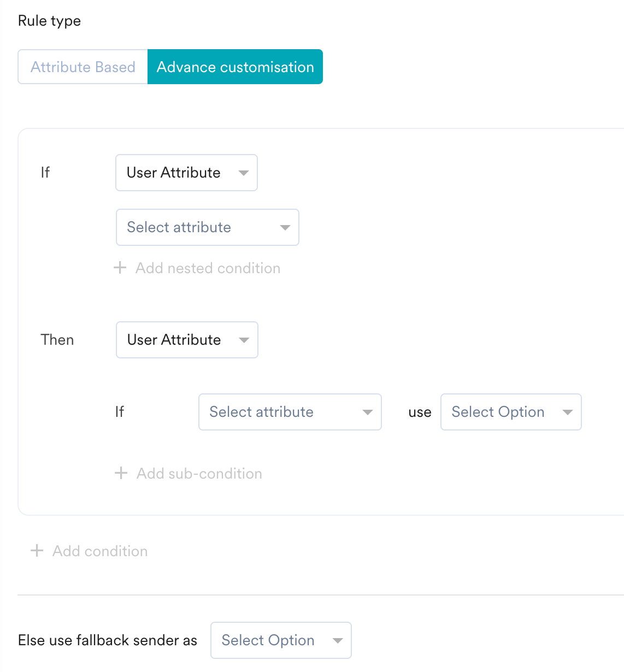Switch rule type to Attribute Based

[83, 67]
